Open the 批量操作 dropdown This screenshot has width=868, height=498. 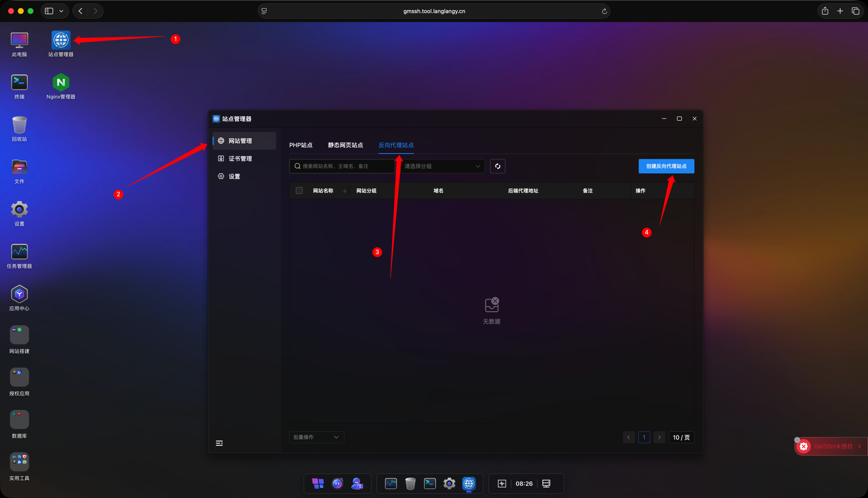(x=316, y=437)
